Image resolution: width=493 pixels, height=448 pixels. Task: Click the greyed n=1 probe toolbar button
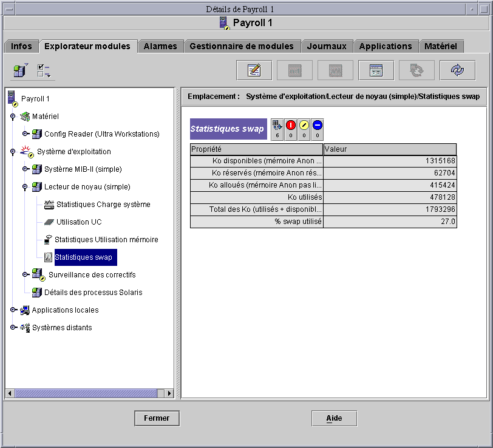click(x=294, y=70)
